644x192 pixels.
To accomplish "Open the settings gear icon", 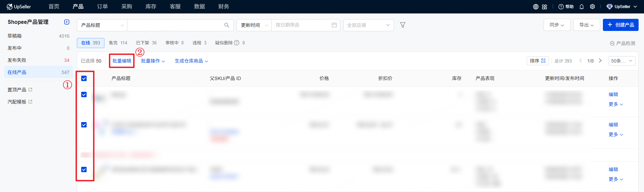I will [592, 7].
